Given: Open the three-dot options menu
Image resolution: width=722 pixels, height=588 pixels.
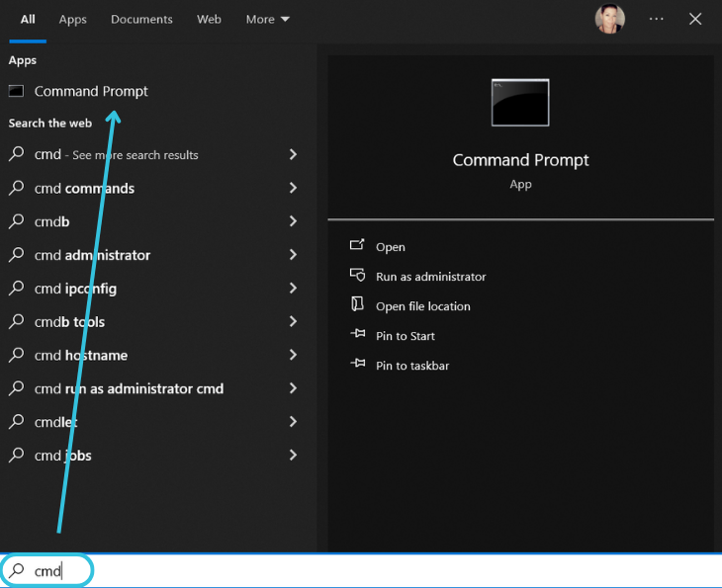Looking at the screenshot, I should pos(657,19).
